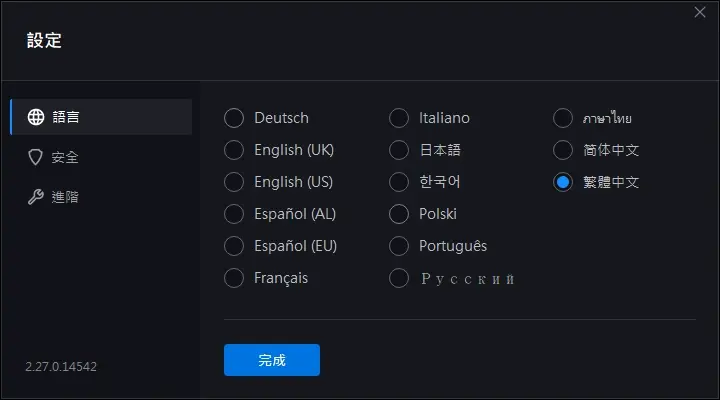
Task: Select Português as language
Action: (399, 246)
